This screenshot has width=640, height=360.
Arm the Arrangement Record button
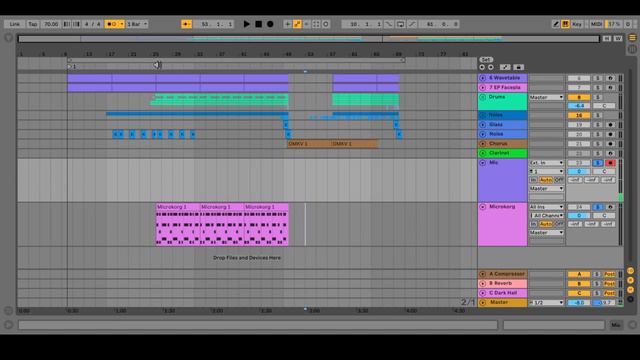pos(270,24)
